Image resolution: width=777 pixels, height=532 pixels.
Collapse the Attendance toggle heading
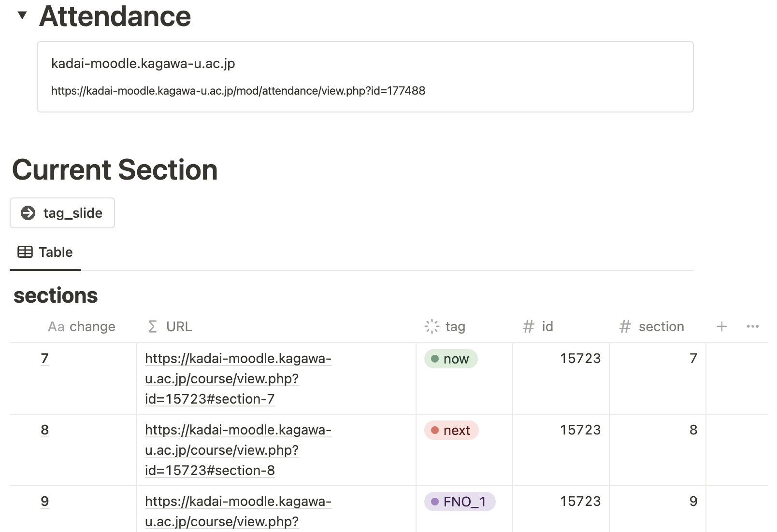[x=22, y=15]
